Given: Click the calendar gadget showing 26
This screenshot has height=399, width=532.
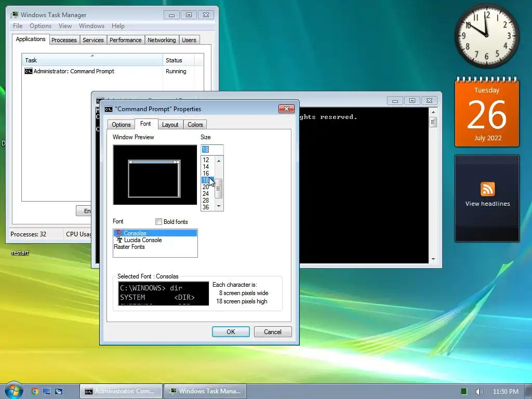Looking at the screenshot, I should 487,112.
